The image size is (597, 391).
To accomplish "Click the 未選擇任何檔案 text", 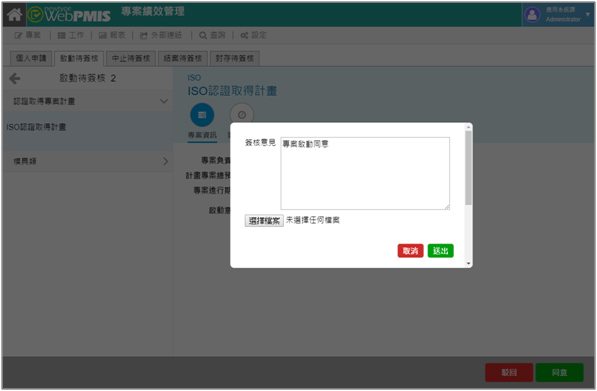I will click(x=313, y=220).
